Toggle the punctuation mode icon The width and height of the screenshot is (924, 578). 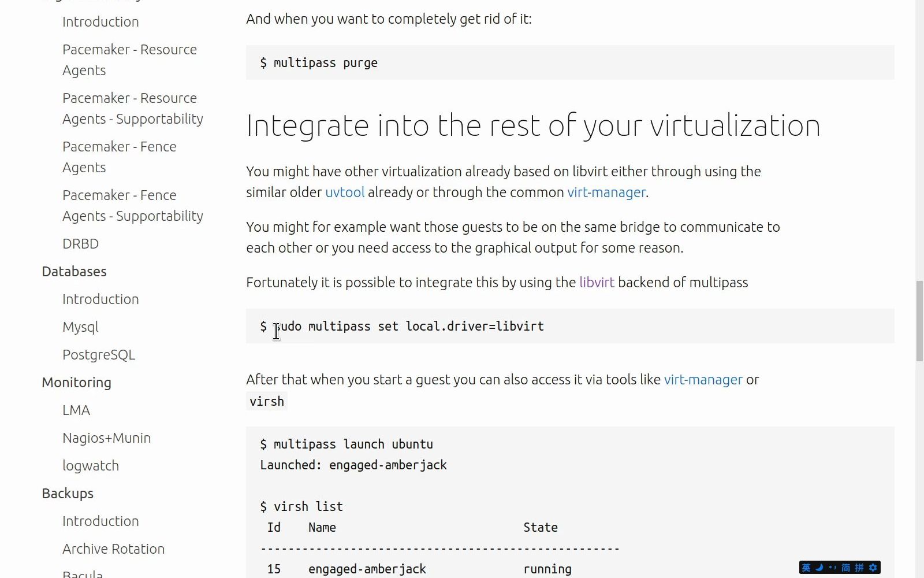click(832, 568)
